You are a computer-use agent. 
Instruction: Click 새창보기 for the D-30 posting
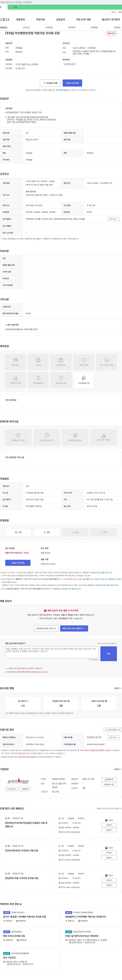[109, 857]
